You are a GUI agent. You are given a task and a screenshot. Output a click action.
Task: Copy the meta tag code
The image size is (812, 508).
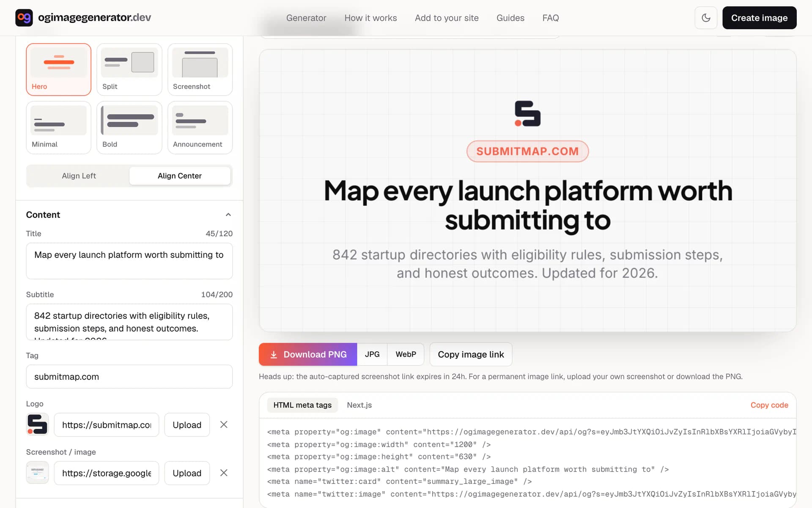point(769,405)
